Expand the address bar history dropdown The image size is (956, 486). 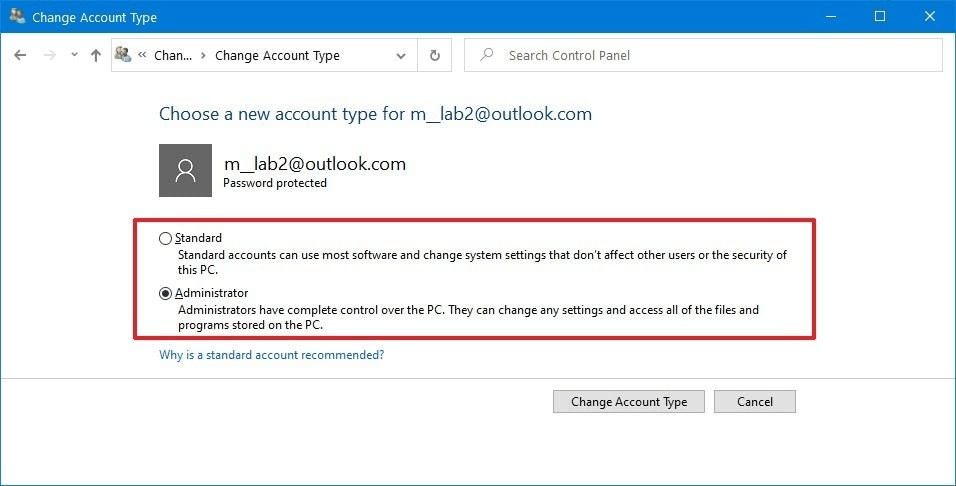click(401, 56)
